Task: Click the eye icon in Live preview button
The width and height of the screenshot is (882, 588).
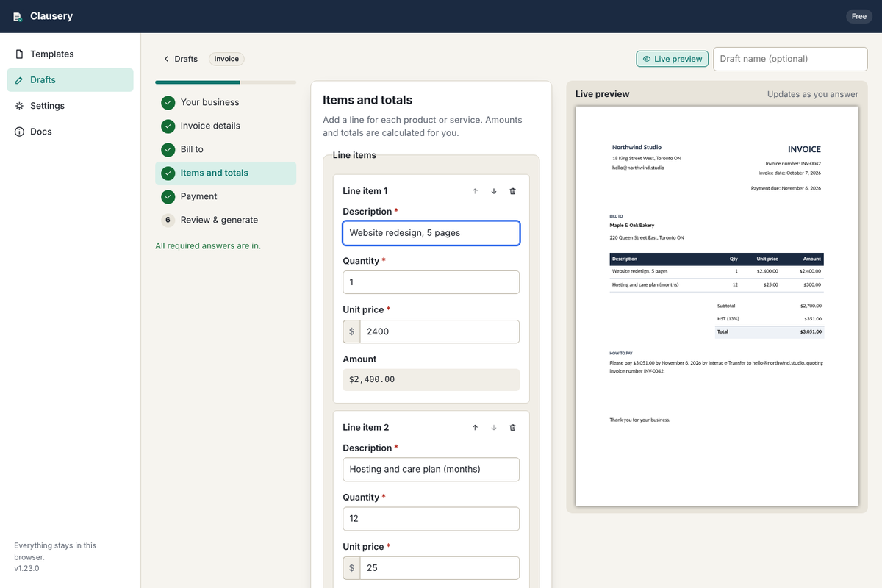Action: pos(647,59)
